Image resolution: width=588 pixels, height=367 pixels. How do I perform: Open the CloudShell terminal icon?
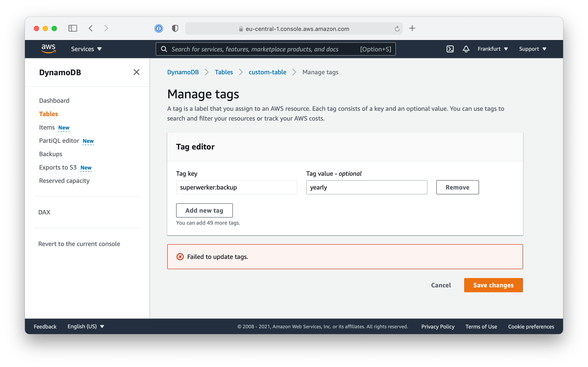450,49
